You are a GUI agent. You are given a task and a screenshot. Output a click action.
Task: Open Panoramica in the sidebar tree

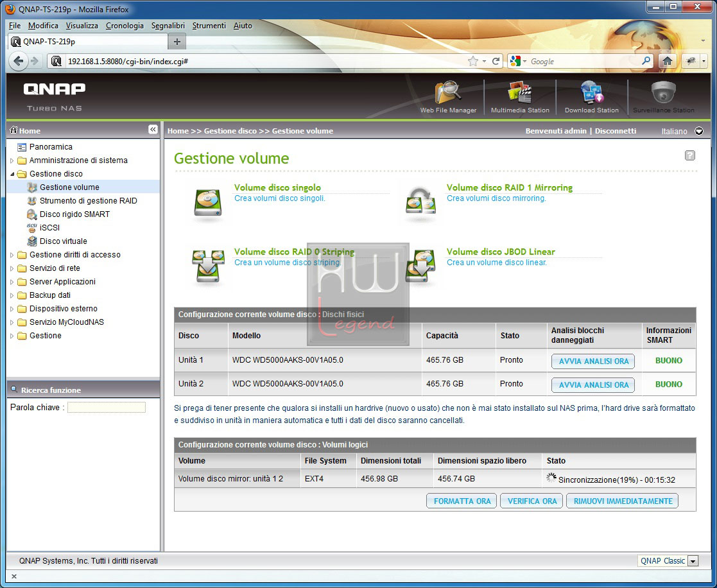51,147
